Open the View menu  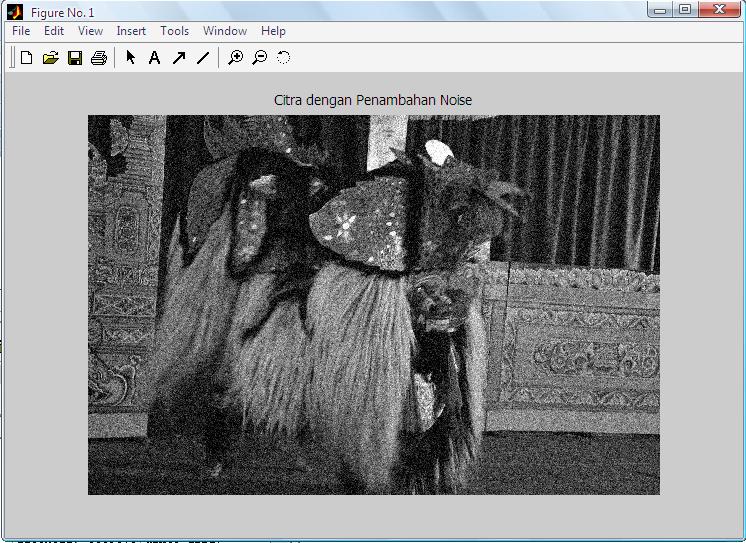click(90, 31)
